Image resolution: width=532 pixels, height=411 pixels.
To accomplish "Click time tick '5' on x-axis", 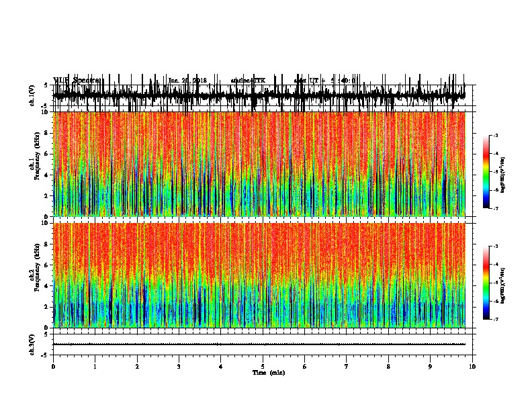I will click(x=263, y=367).
